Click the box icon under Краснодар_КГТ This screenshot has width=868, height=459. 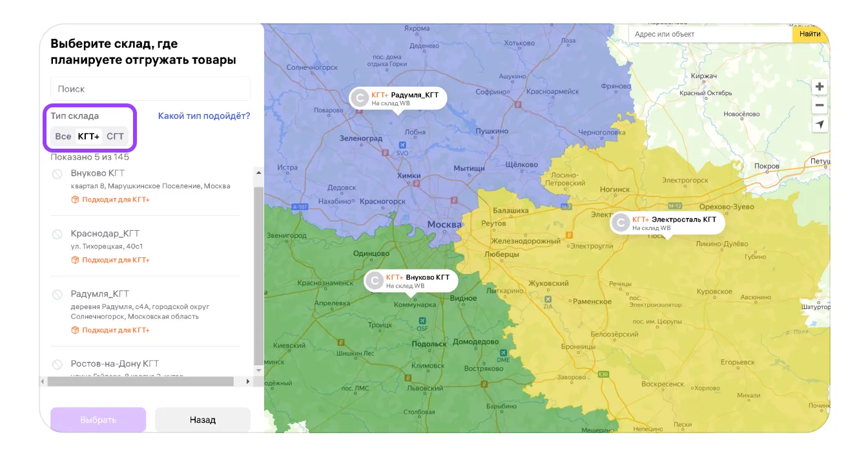(x=75, y=260)
